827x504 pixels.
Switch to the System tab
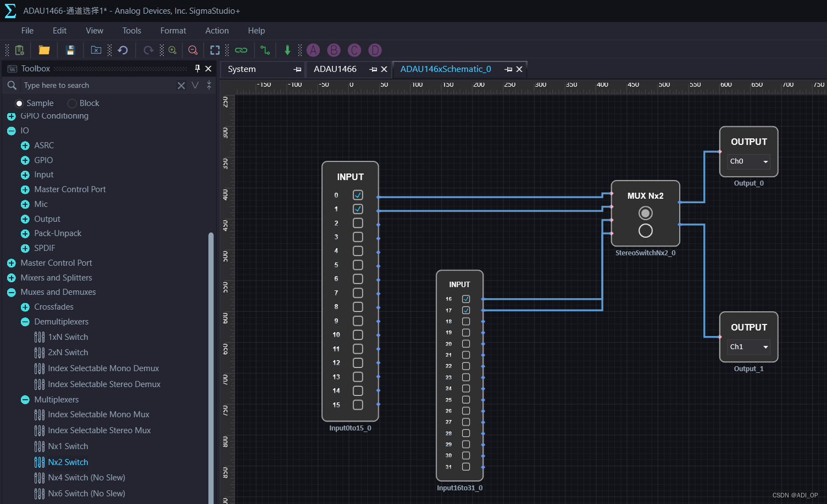tap(242, 69)
